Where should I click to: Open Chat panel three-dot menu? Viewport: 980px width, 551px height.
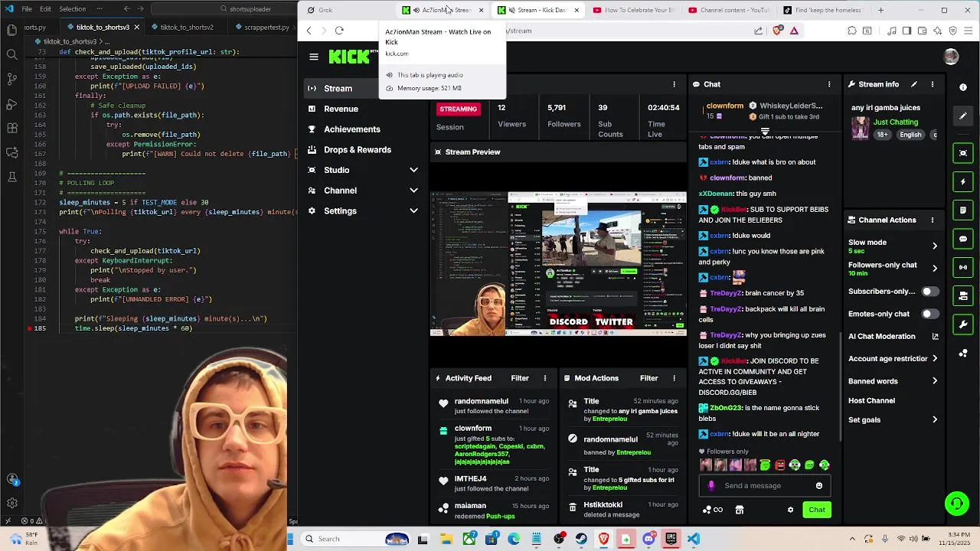tap(828, 84)
